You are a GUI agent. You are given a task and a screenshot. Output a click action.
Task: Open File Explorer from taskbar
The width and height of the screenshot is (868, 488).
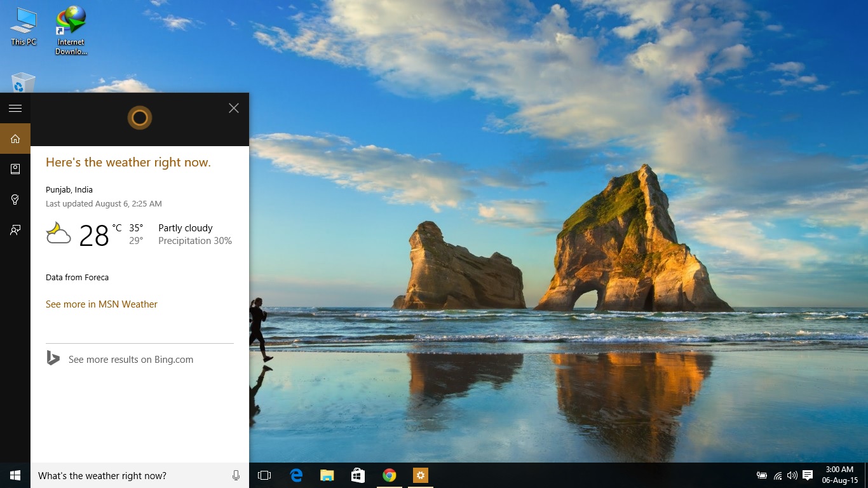(327, 475)
